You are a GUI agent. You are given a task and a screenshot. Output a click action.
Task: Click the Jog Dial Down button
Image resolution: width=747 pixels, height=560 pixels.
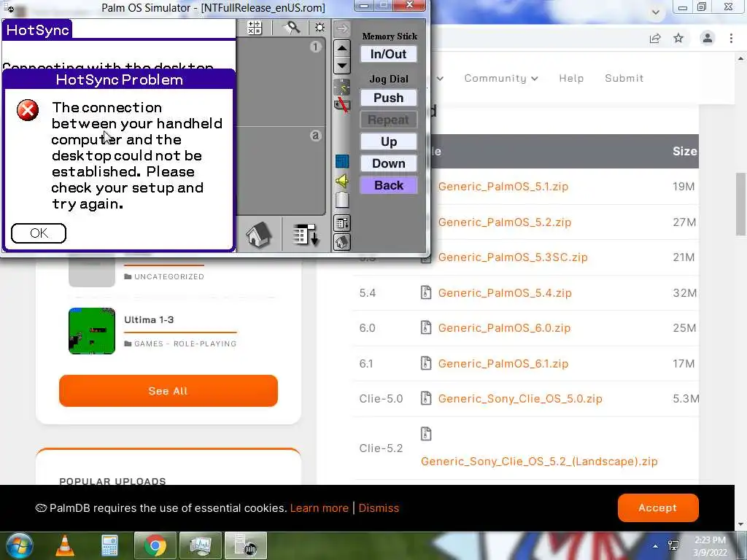point(389,163)
